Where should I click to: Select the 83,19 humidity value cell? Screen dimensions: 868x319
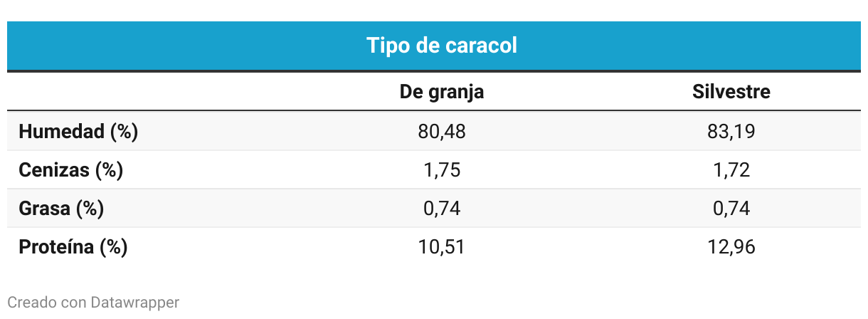[x=731, y=132]
